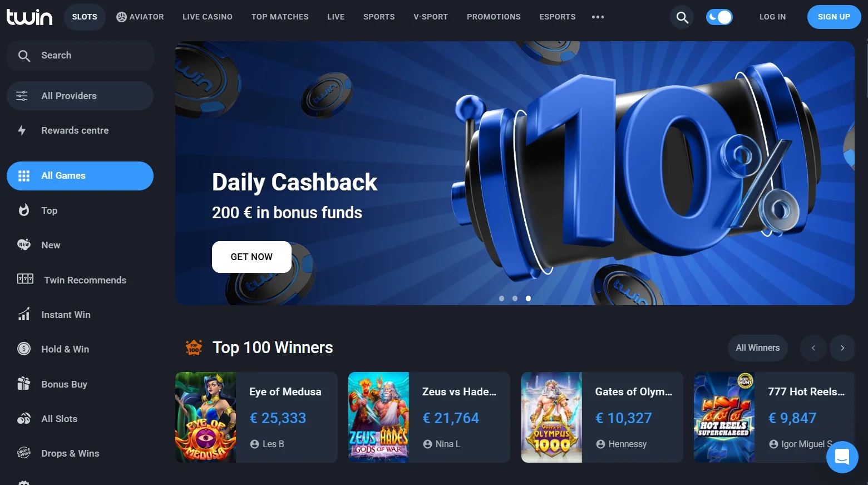Select the Top flame icon category

click(x=23, y=210)
